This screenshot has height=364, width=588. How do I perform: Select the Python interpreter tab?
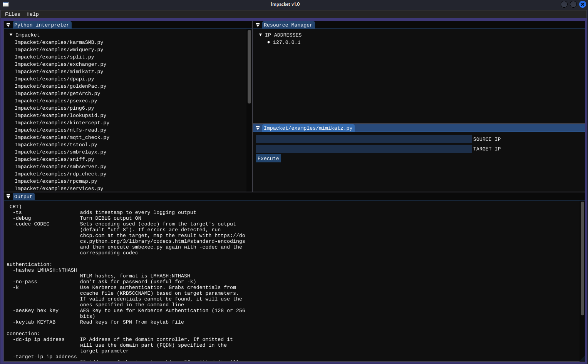tap(42, 25)
